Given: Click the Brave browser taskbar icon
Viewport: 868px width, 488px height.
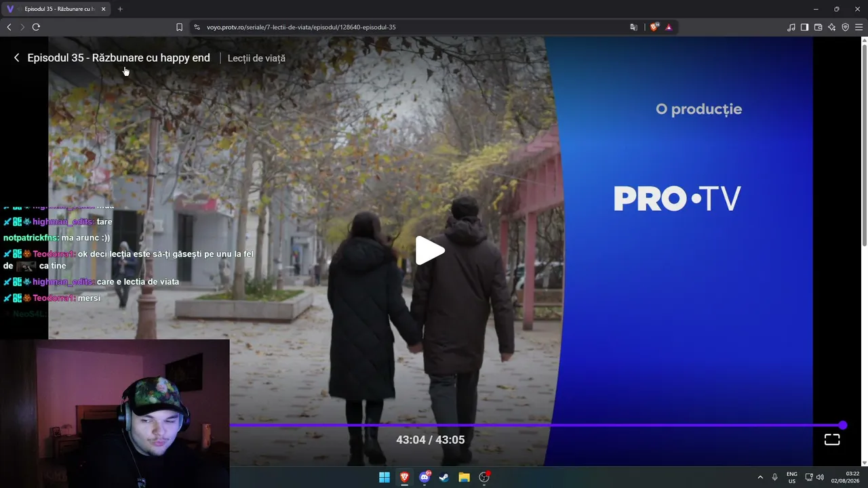Looking at the screenshot, I should (x=404, y=477).
